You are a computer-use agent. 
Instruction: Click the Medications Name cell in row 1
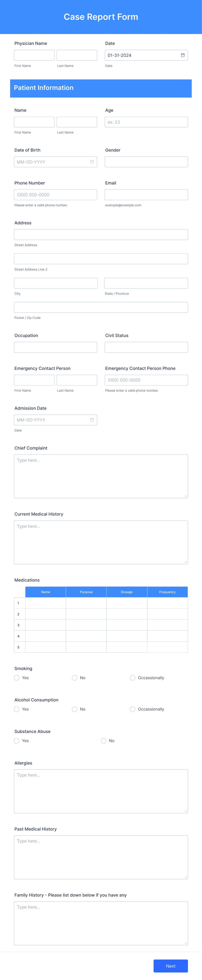46,603
